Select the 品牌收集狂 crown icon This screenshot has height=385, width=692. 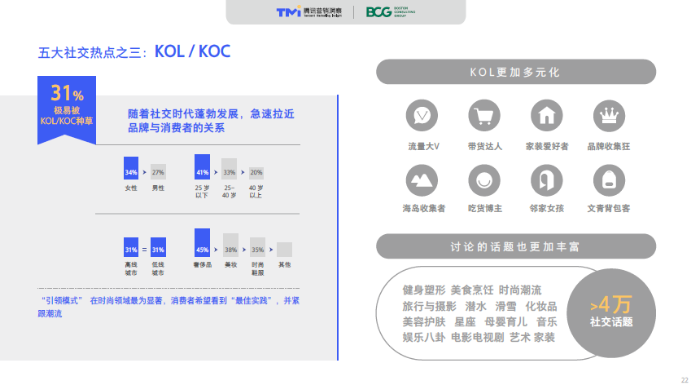click(609, 116)
